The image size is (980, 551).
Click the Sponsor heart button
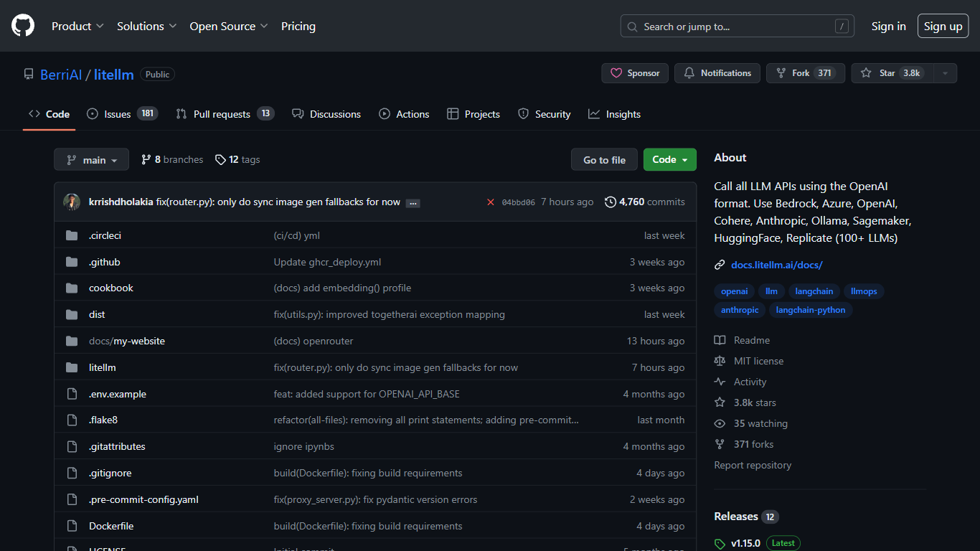coord(635,73)
